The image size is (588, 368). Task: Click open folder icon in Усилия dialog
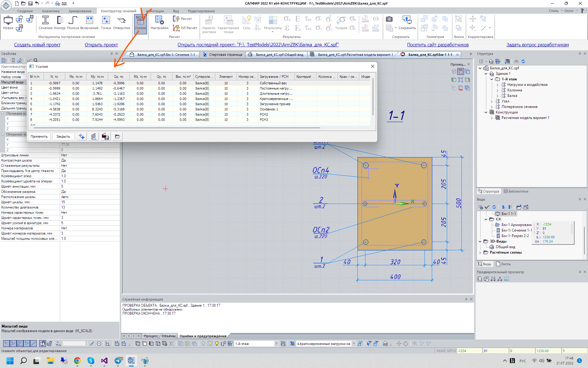117,136
